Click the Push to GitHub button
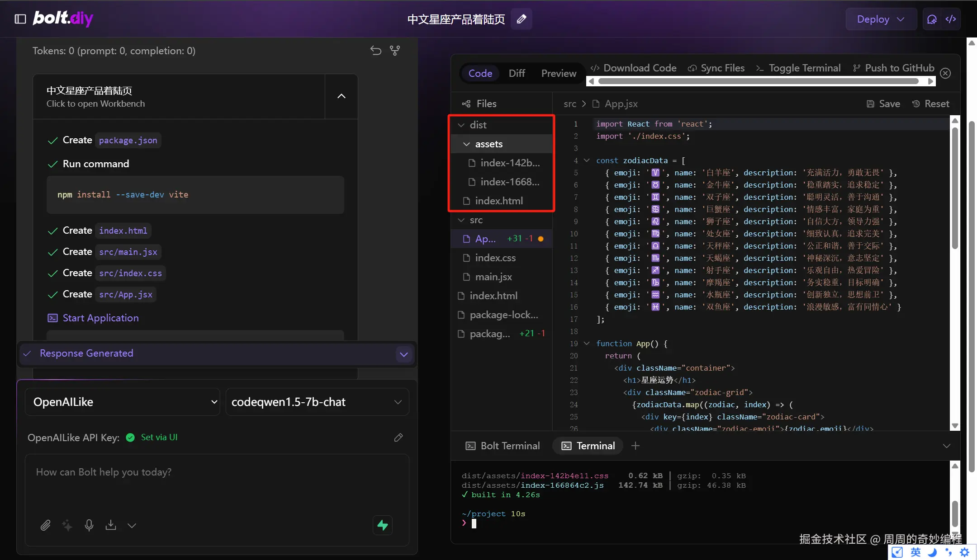 tap(894, 68)
